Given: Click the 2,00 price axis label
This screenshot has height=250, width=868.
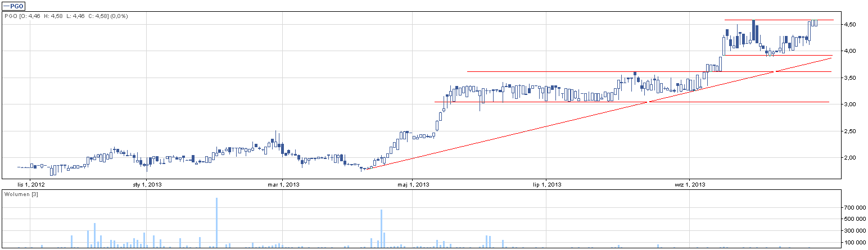Looking at the screenshot, I should (x=849, y=158).
